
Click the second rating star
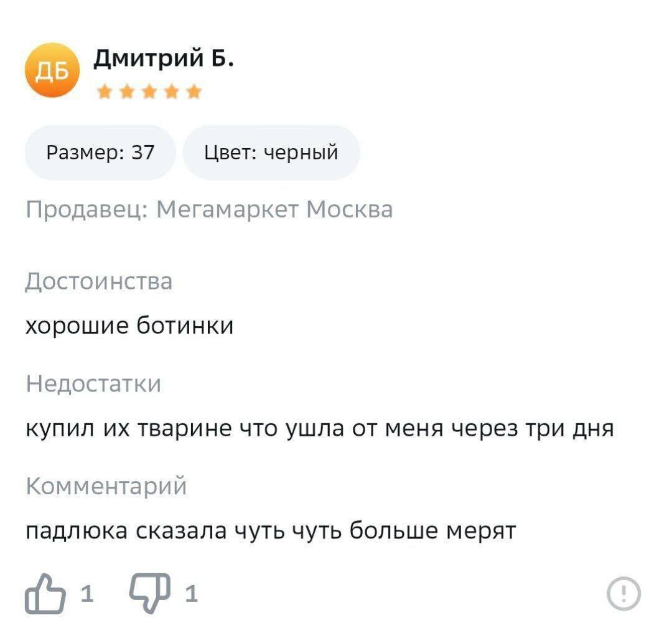point(127,93)
